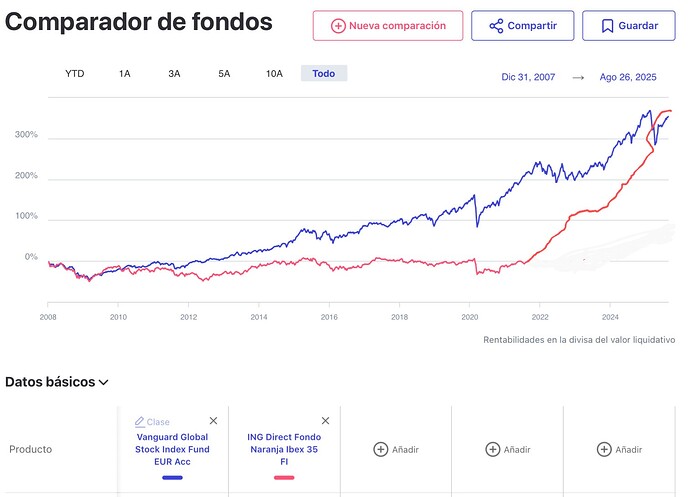
Task: Collapse the Datos básicos section
Action: point(104,382)
